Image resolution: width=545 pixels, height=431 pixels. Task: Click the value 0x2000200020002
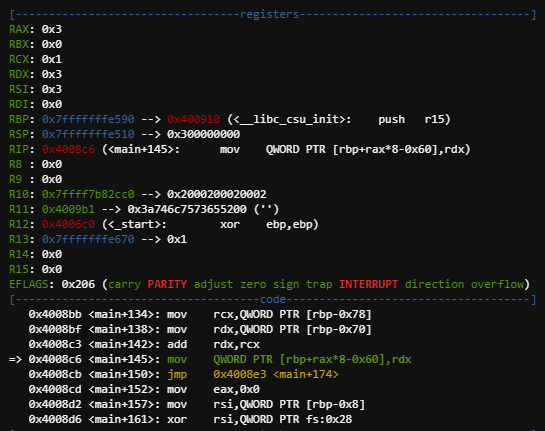coord(217,194)
